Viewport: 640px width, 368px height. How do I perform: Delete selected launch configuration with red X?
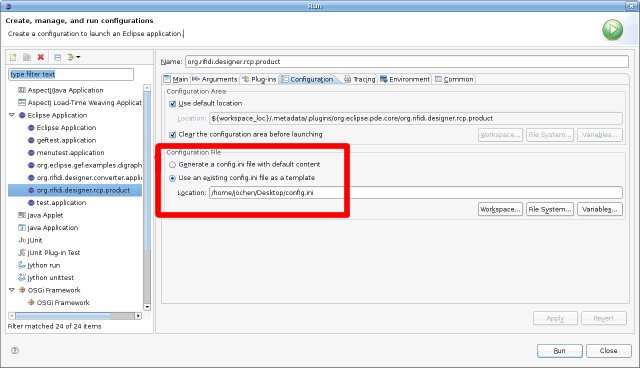click(x=41, y=57)
